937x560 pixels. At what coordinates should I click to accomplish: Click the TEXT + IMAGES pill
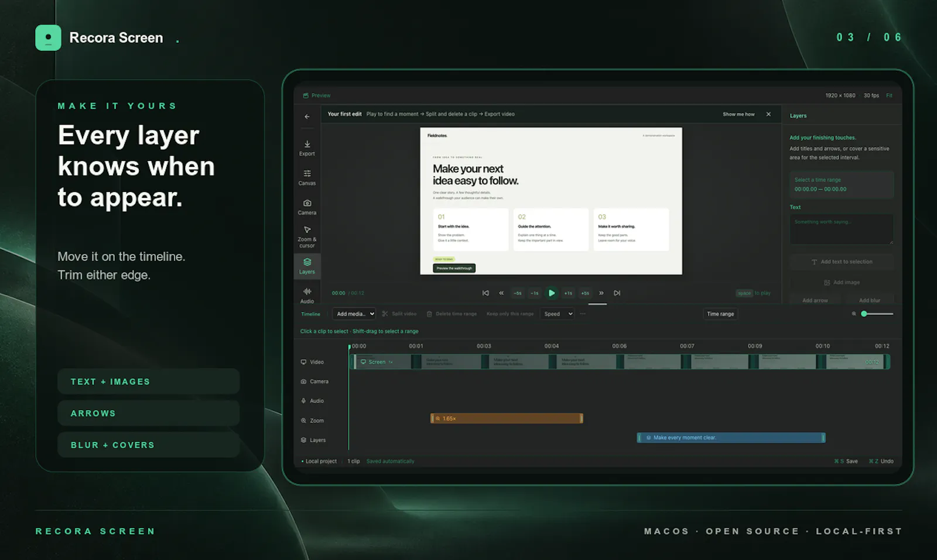click(x=148, y=382)
